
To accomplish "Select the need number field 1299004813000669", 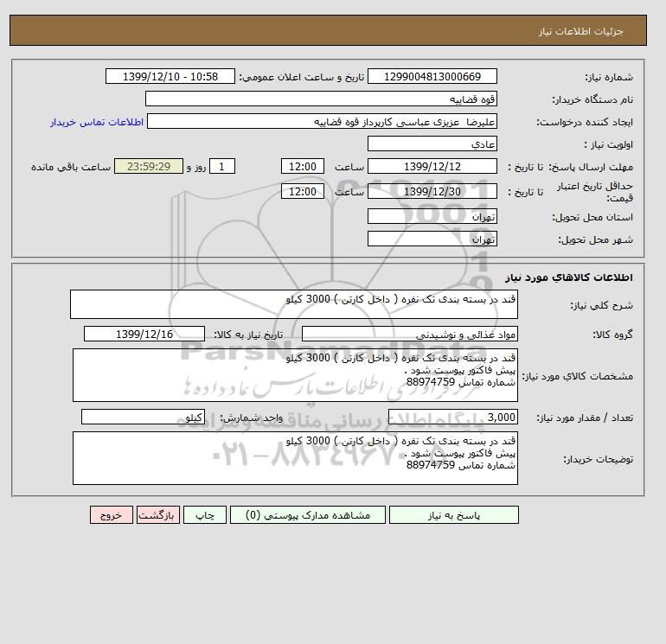I will point(432,76).
